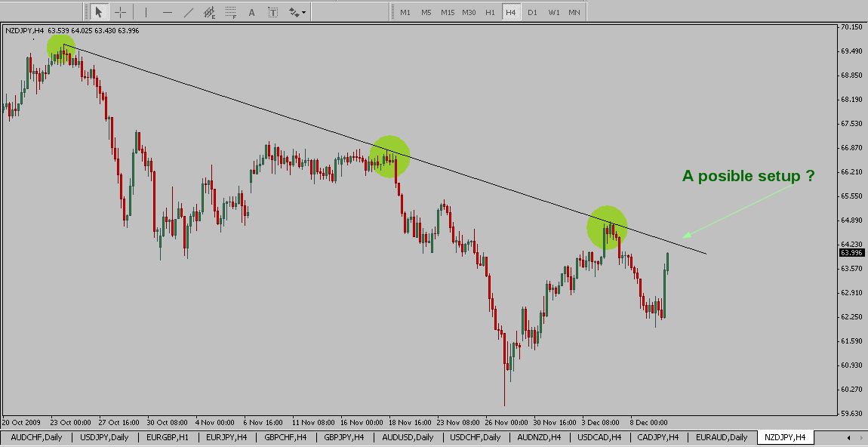Screen dimensions: 868x447
Task: Select the text label tool
Action: 272,12
